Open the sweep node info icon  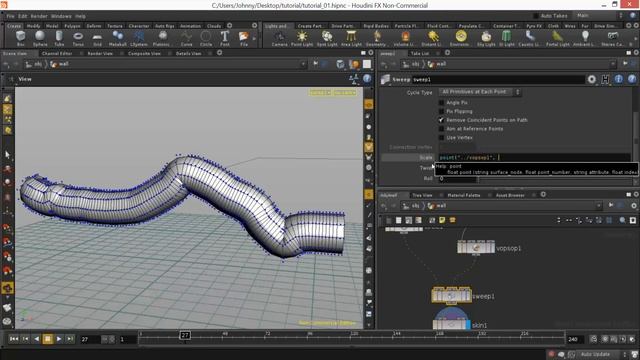coord(619,79)
